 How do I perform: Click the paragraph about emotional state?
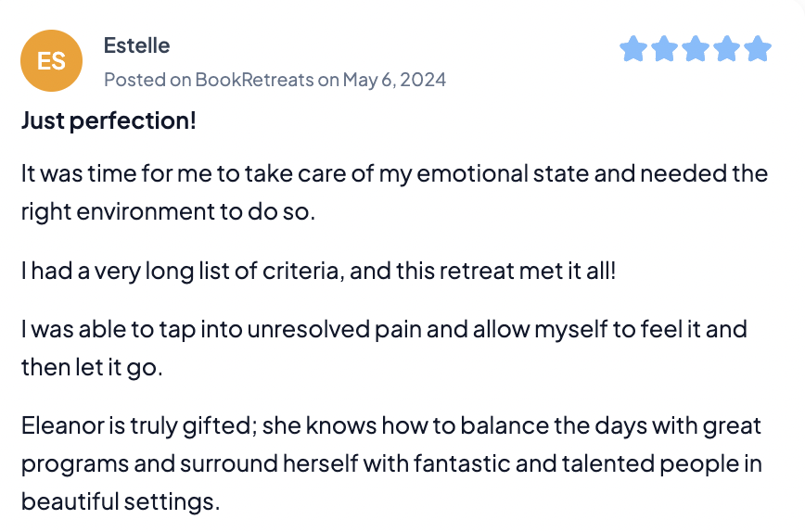(x=394, y=173)
